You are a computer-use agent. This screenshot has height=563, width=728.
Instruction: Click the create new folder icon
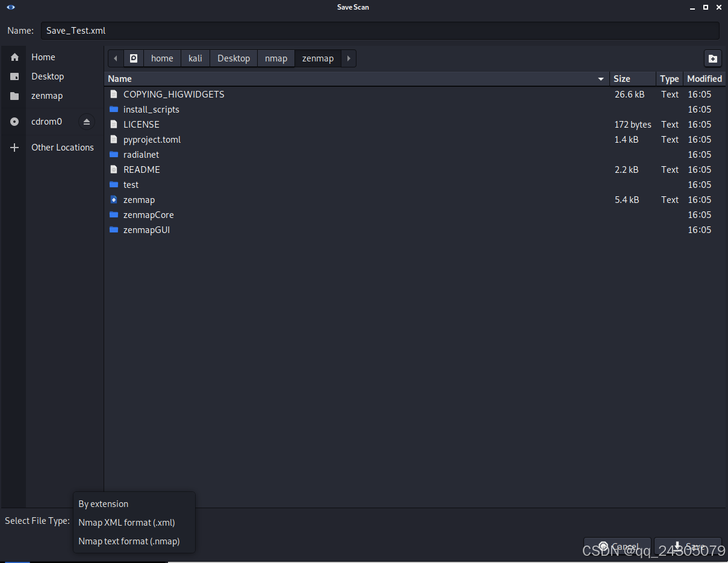click(712, 58)
